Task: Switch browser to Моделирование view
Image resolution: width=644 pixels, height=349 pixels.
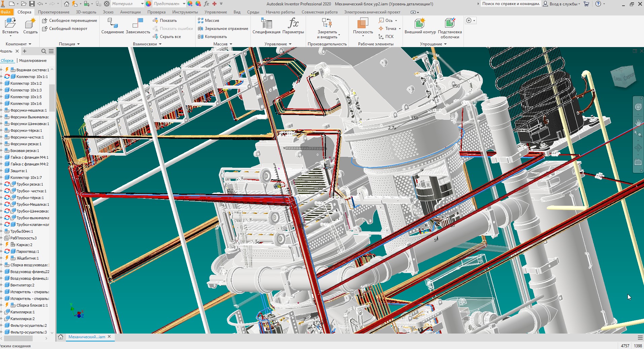Action: click(33, 61)
